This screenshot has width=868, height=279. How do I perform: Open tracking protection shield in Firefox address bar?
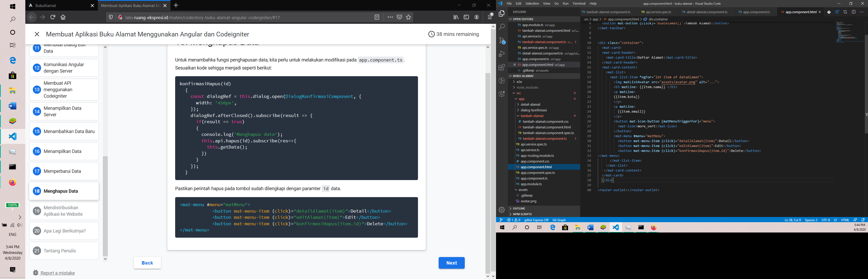(111, 17)
